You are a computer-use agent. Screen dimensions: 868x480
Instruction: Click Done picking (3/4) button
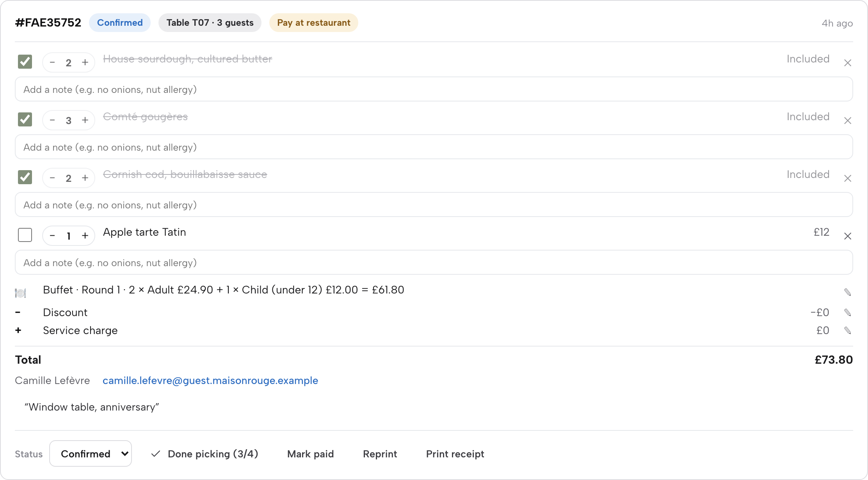click(x=205, y=454)
